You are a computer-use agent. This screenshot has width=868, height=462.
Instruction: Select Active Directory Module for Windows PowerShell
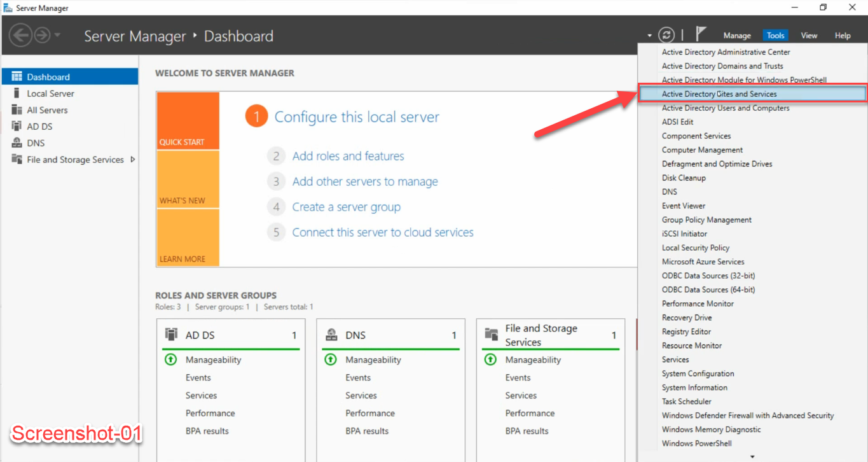753,80
